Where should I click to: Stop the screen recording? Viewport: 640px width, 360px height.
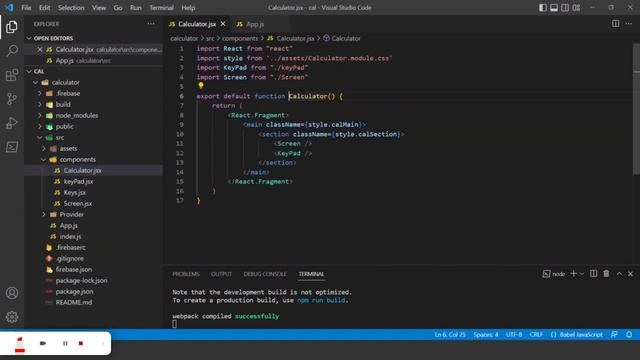tap(81, 343)
